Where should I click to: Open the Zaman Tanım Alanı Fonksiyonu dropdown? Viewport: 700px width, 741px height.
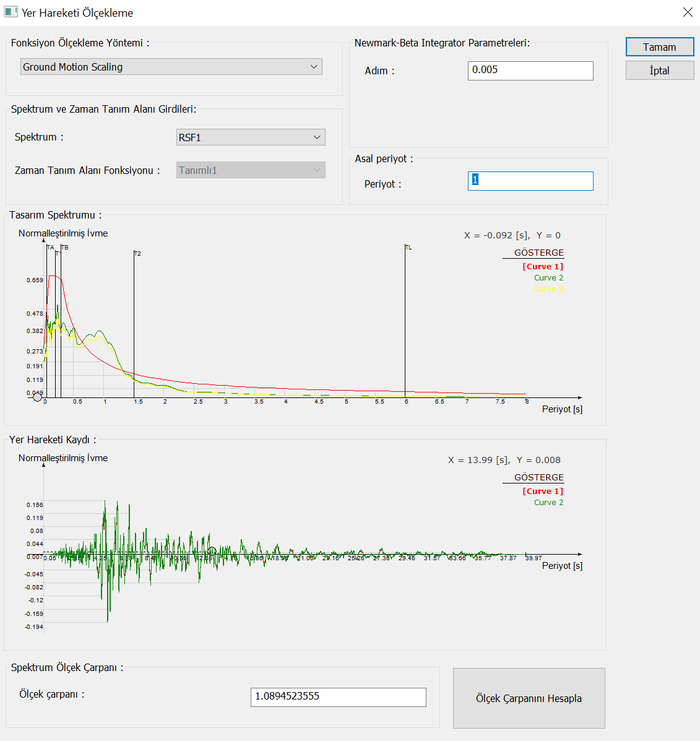point(251,170)
